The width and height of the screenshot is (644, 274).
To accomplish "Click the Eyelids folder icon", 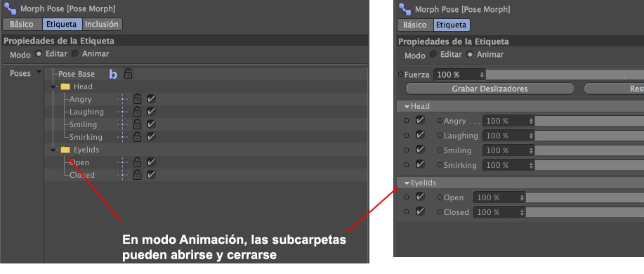I will (x=65, y=150).
